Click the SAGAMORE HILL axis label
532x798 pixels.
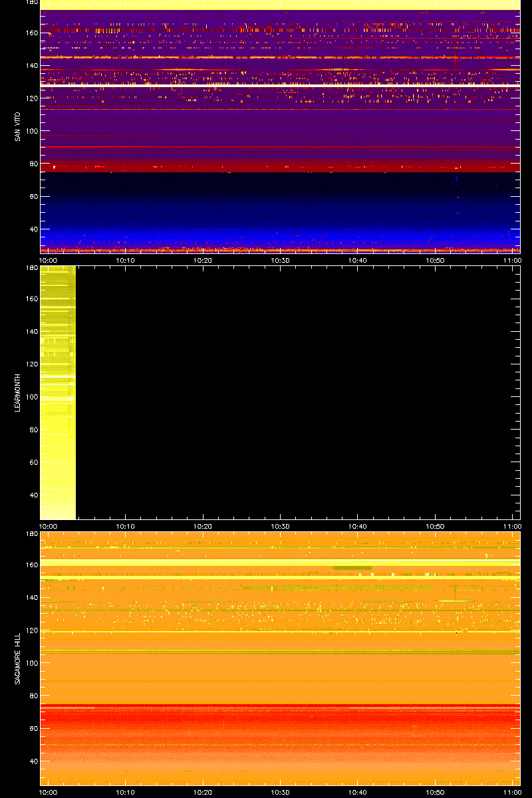(17, 658)
